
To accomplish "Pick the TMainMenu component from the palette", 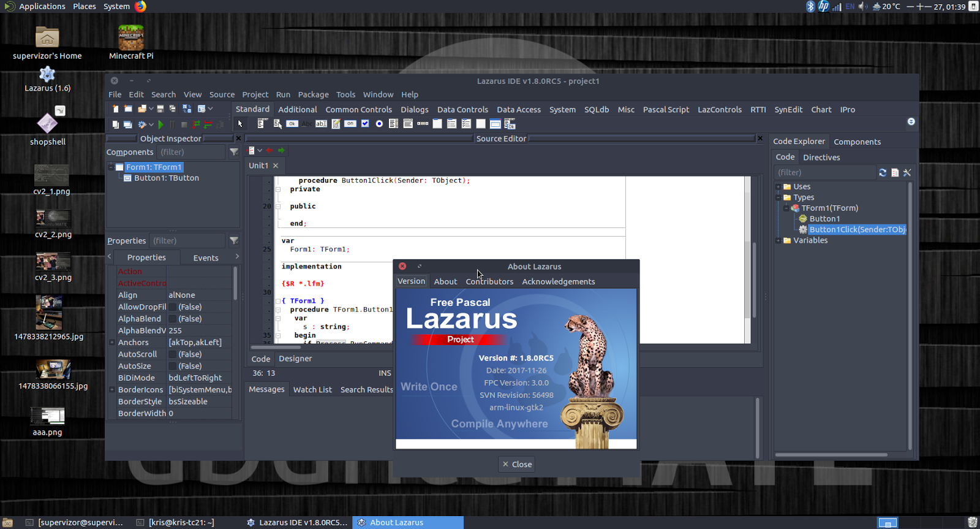I will [262, 124].
